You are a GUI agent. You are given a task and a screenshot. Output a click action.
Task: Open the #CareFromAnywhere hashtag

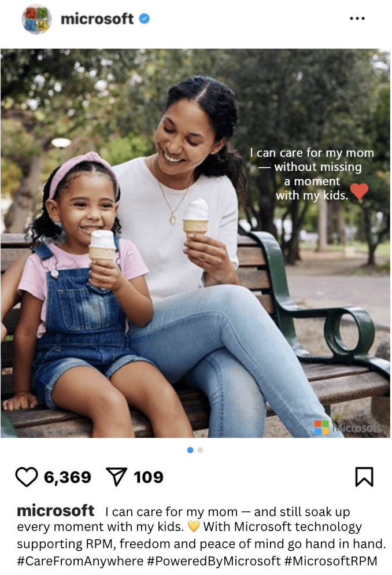pos(80,561)
